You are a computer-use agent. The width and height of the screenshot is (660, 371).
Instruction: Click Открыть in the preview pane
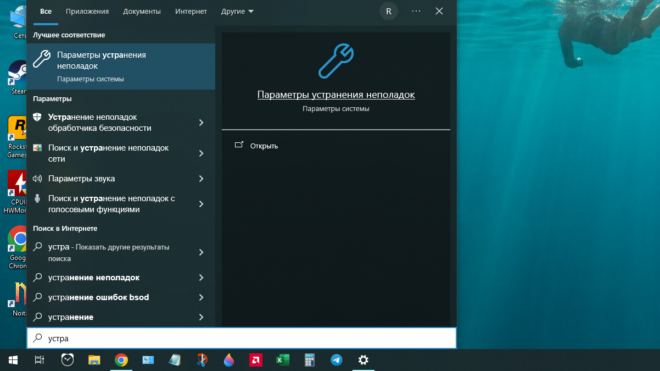pyautogui.click(x=264, y=146)
